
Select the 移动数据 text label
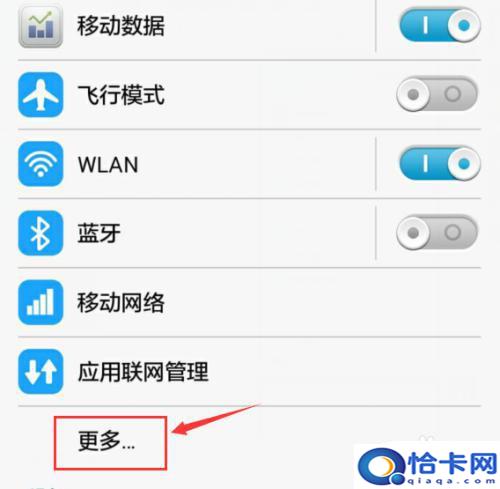click(121, 26)
